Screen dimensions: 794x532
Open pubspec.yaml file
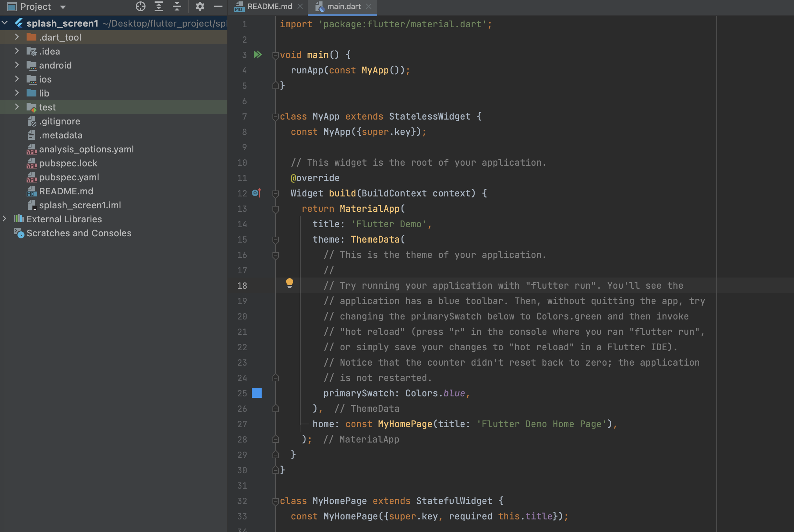click(69, 177)
